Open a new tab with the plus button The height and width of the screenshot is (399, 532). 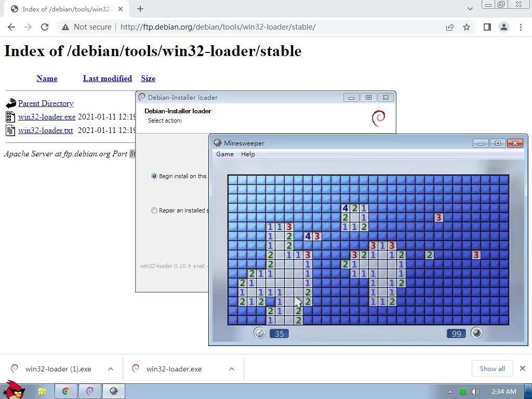[140, 9]
